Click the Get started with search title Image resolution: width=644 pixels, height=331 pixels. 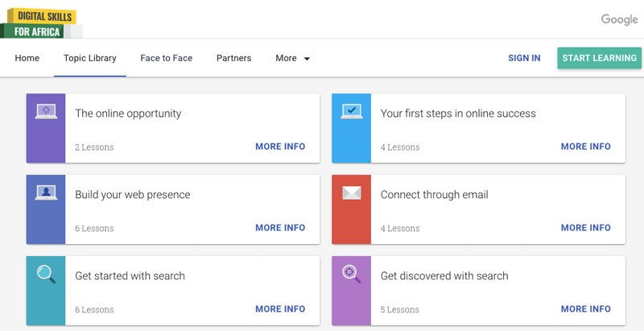click(x=130, y=275)
